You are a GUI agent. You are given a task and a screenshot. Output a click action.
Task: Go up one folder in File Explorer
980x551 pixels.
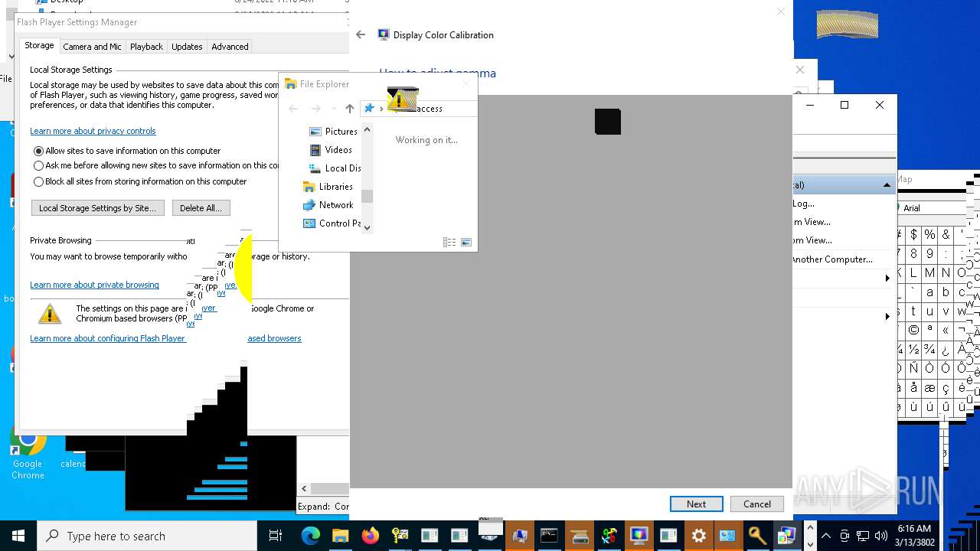point(350,109)
